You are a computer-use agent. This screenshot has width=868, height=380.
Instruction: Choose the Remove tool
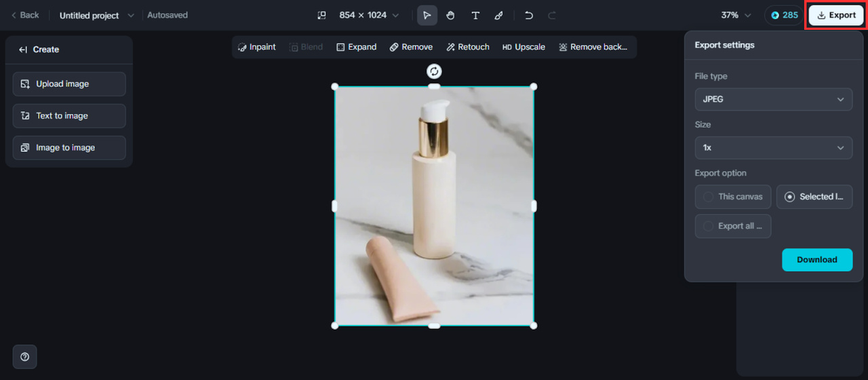pyautogui.click(x=411, y=47)
